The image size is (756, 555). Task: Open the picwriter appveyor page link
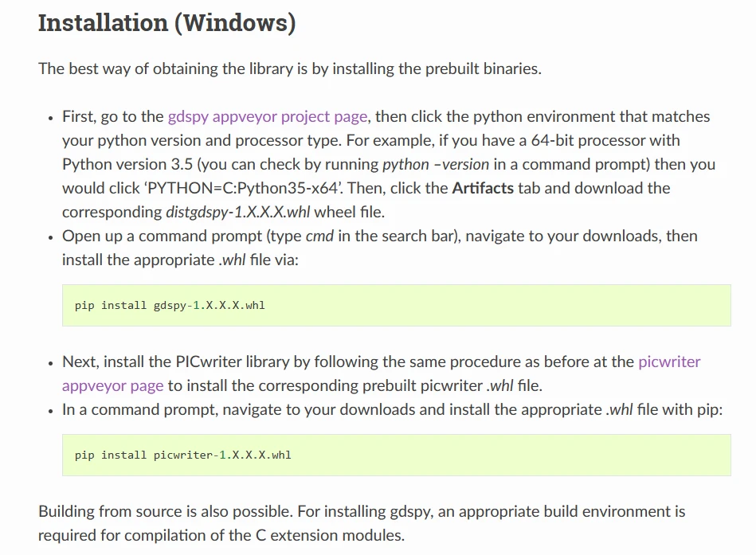(669, 362)
